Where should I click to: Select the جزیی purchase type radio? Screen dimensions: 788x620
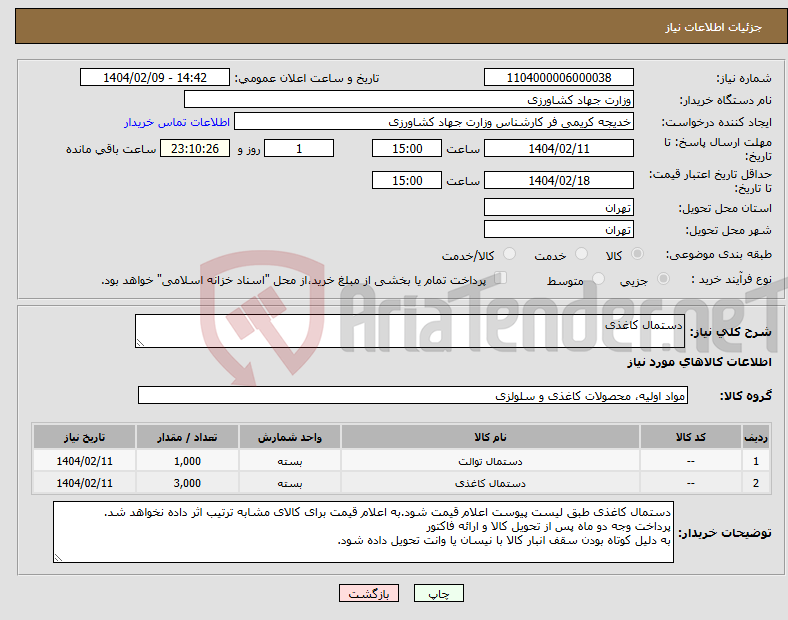pos(663,278)
